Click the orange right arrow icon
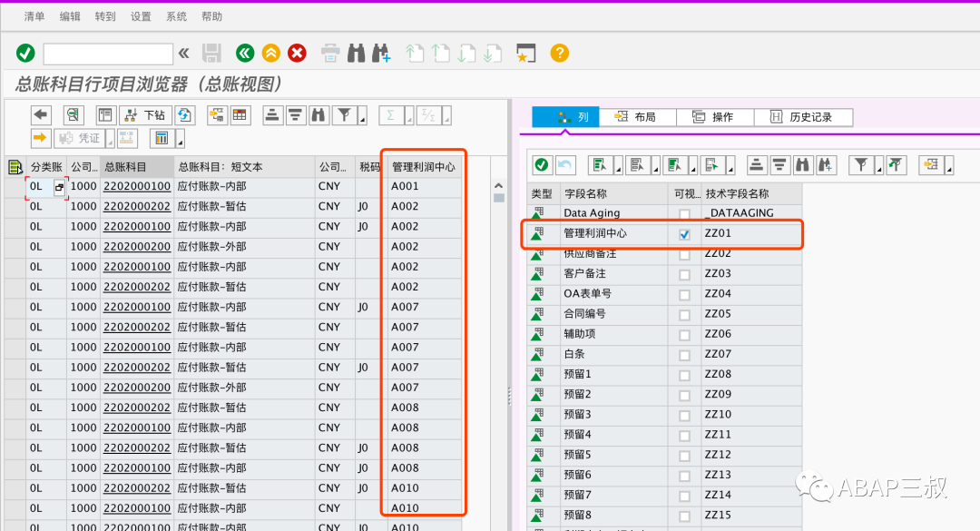The height and width of the screenshot is (531, 980). coord(41,138)
